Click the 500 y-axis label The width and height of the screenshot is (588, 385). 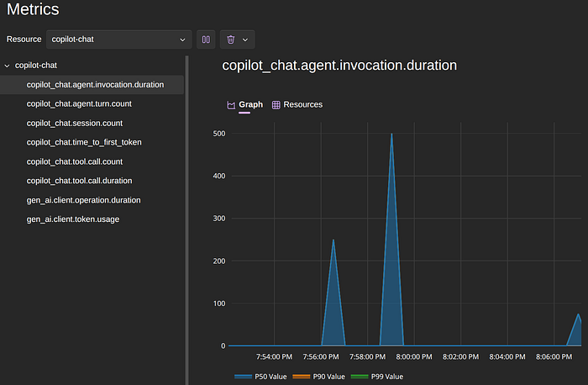click(x=219, y=134)
